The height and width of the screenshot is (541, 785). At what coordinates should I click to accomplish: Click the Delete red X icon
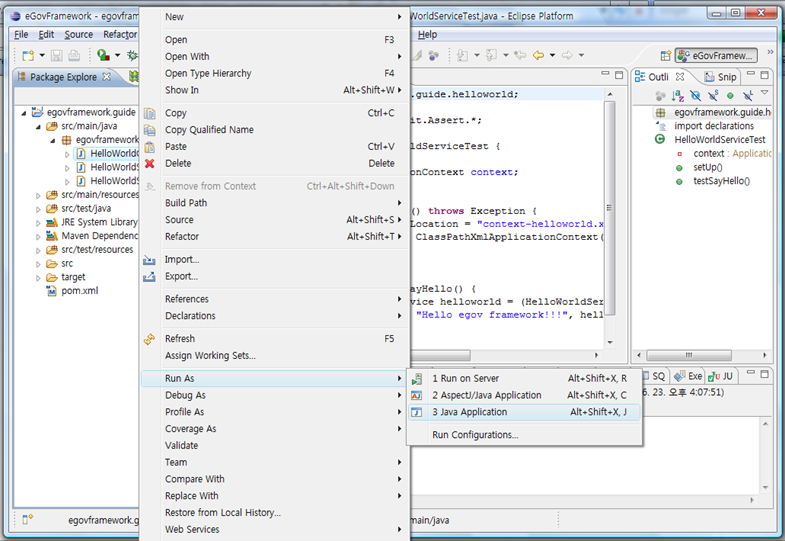150,163
